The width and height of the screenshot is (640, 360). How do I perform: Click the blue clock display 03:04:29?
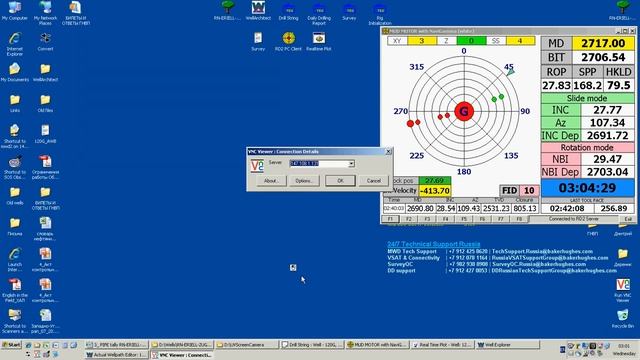click(x=587, y=188)
